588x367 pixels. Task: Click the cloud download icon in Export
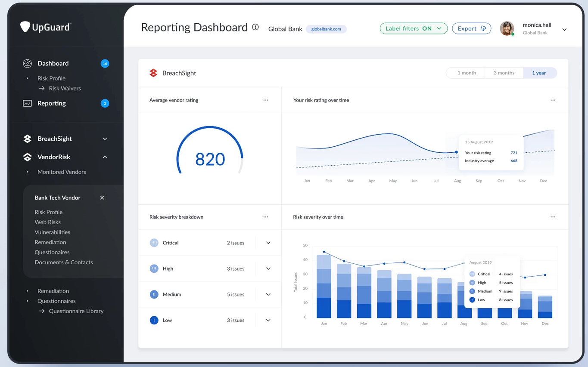click(483, 28)
